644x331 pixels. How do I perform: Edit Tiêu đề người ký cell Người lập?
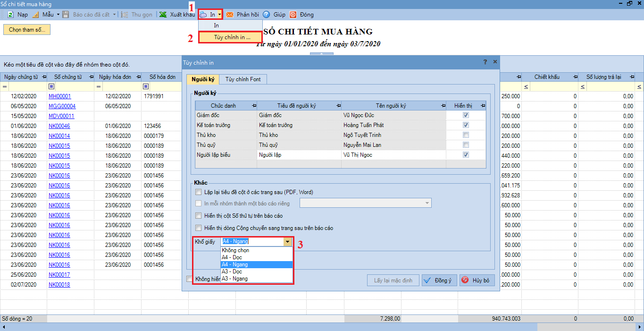(299, 155)
